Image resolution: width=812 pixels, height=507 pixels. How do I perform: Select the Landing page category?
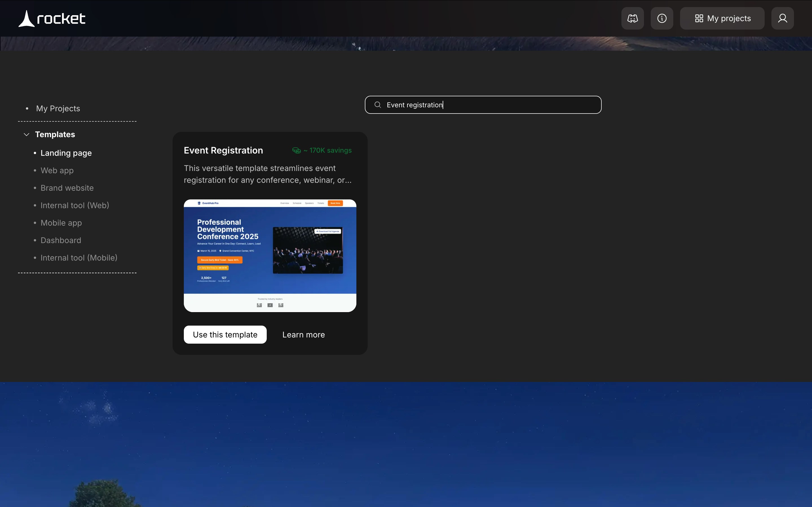pyautogui.click(x=66, y=153)
